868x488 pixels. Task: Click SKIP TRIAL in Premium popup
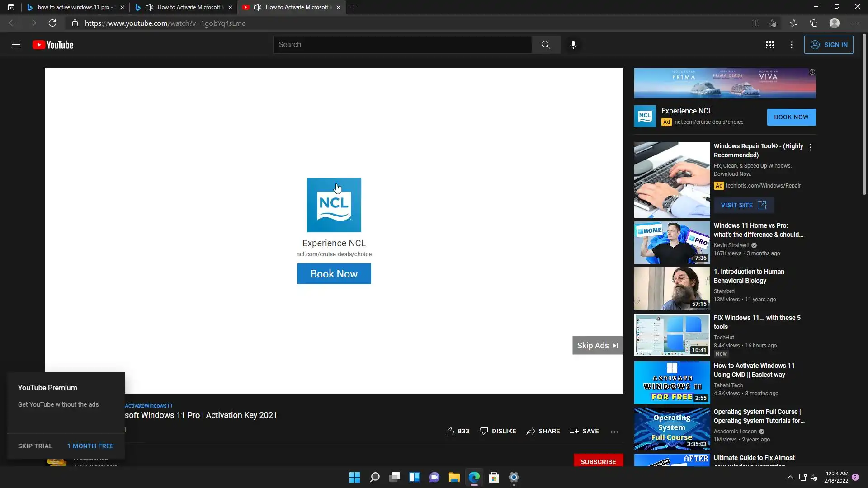point(35,446)
